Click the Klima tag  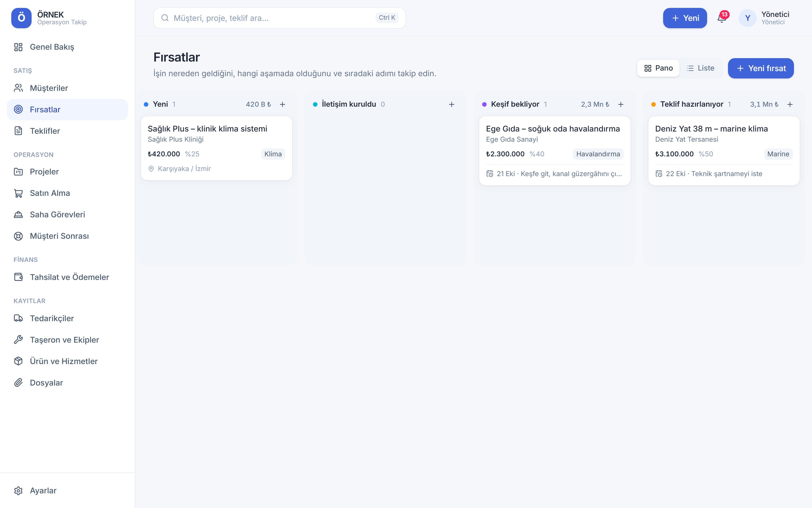click(273, 154)
